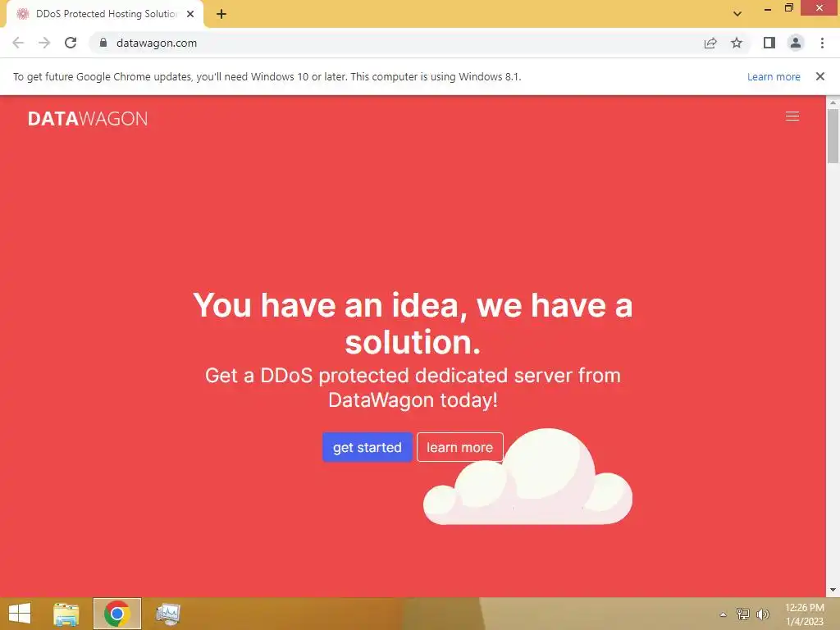Click the taskbar clock showing 12:26 PM
This screenshot has height=630, width=840.
point(805,614)
